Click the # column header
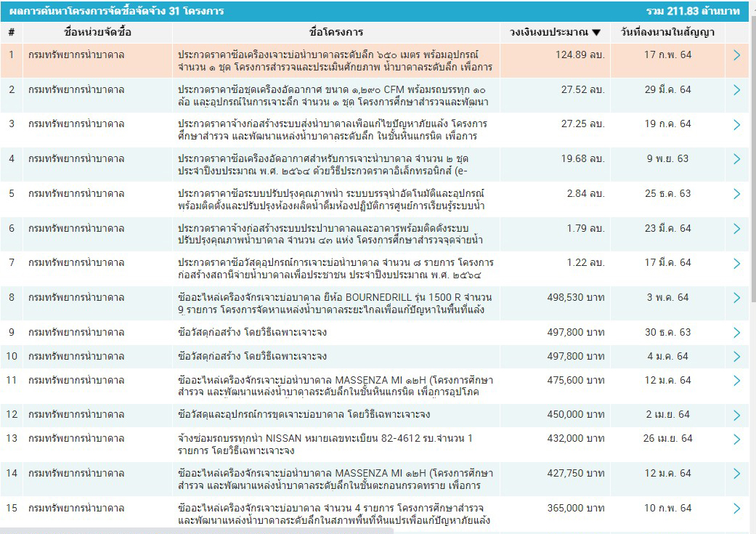 click(x=12, y=33)
